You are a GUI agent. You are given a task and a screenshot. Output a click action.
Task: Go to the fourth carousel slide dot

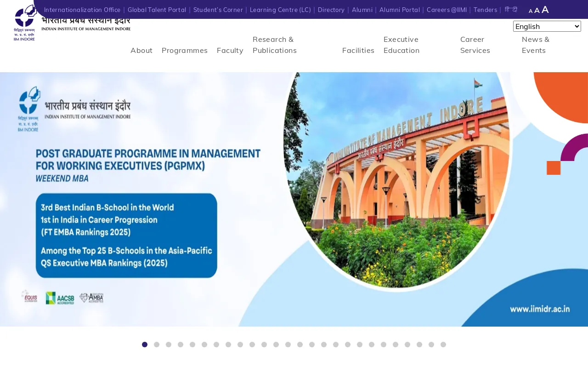181,345
